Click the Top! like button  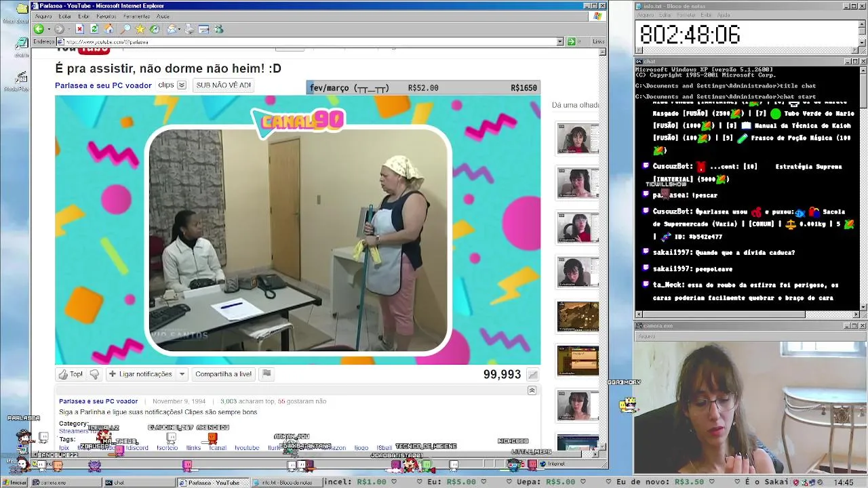coord(71,374)
